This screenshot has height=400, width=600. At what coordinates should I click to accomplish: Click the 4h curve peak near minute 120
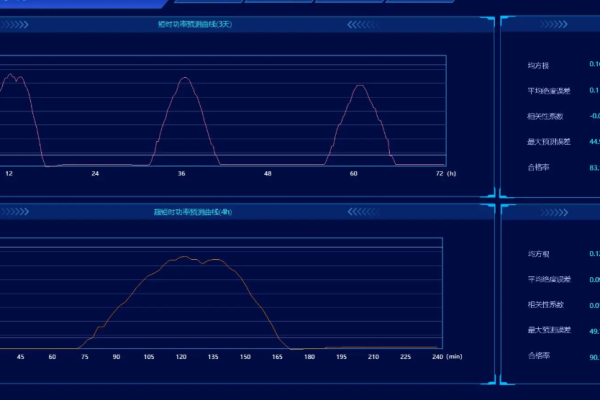point(185,256)
